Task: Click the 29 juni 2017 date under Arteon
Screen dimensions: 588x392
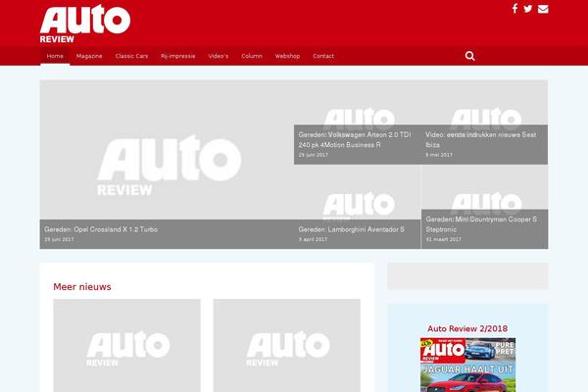Action: [314, 155]
